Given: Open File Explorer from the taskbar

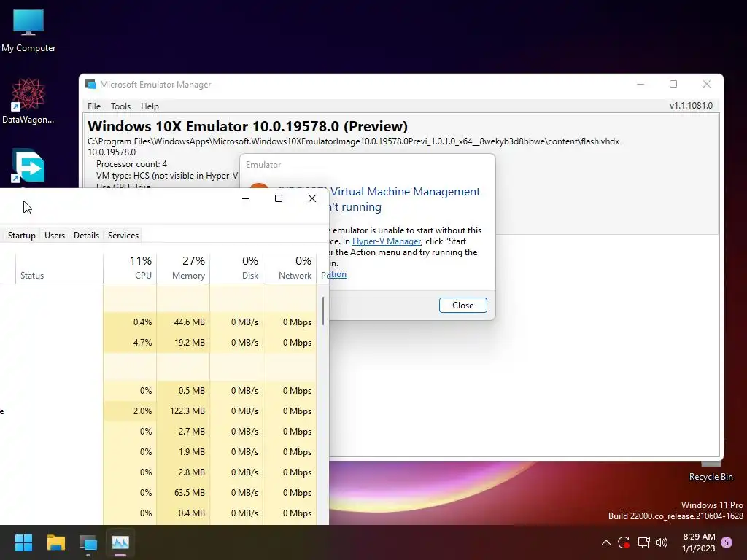Looking at the screenshot, I should tap(55, 542).
